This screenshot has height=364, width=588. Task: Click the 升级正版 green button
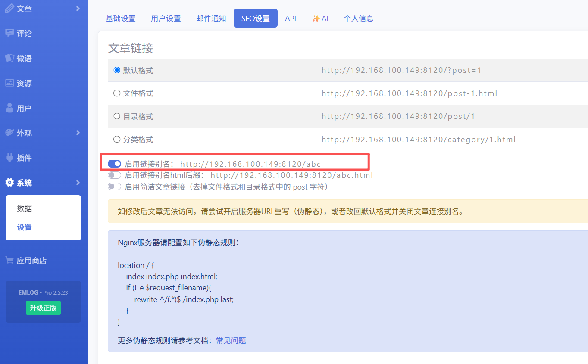pyautogui.click(x=43, y=308)
